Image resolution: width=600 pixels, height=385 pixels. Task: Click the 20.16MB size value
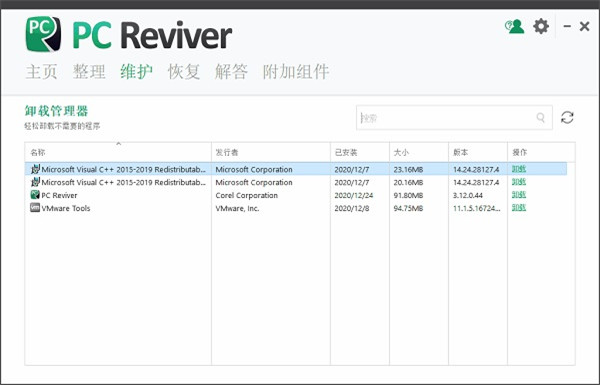pyautogui.click(x=408, y=182)
